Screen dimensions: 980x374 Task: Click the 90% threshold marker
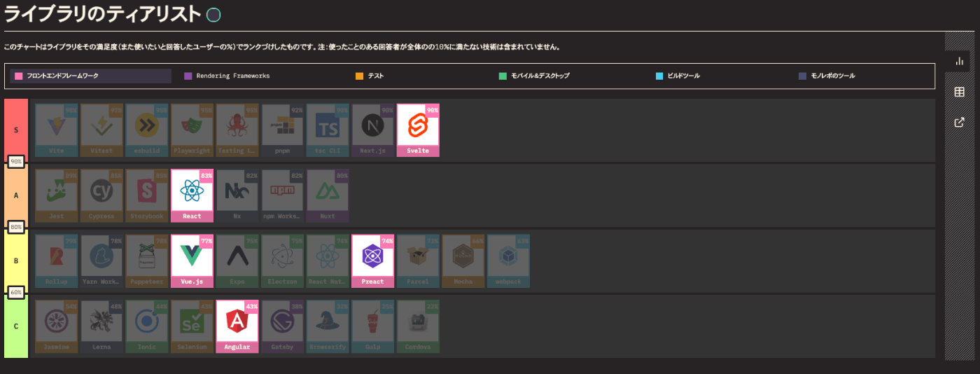point(16,162)
